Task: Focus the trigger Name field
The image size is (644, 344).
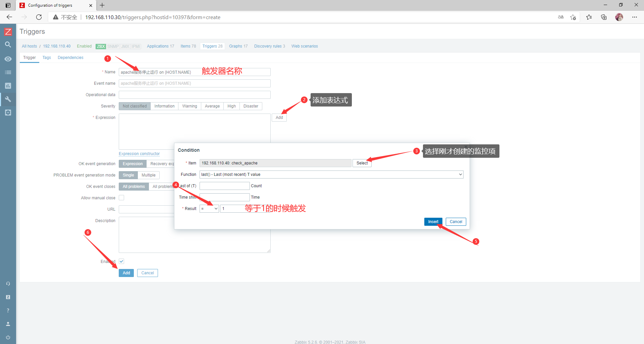Action: pyautogui.click(x=195, y=72)
